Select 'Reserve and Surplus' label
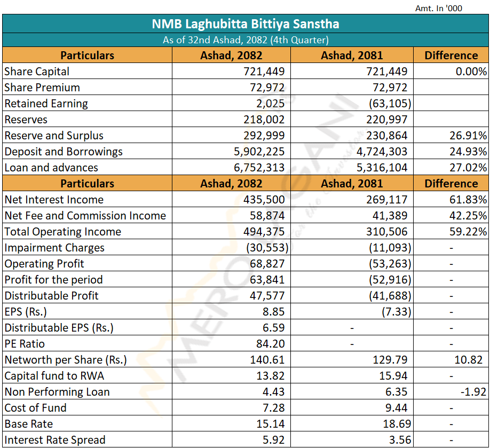 pyautogui.click(x=54, y=136)
